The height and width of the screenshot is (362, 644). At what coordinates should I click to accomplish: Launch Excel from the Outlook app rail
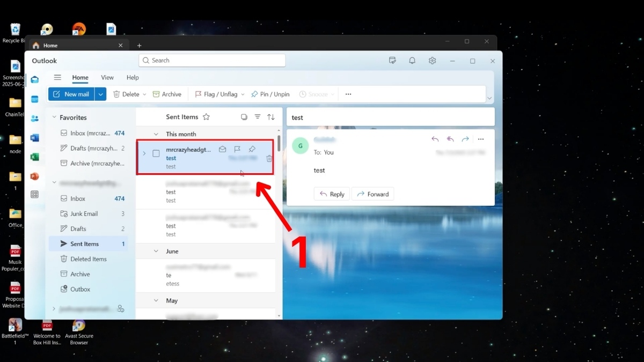pos(35,157)
